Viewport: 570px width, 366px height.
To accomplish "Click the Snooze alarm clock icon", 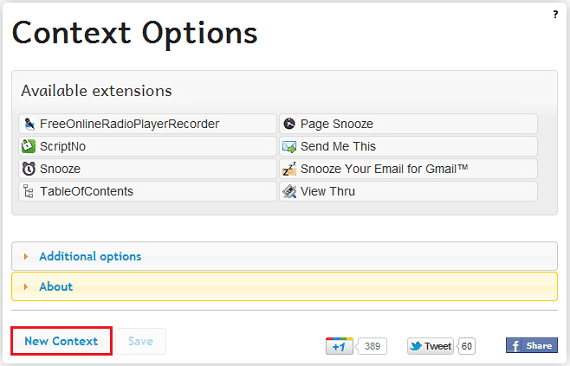I will point(28,169).
